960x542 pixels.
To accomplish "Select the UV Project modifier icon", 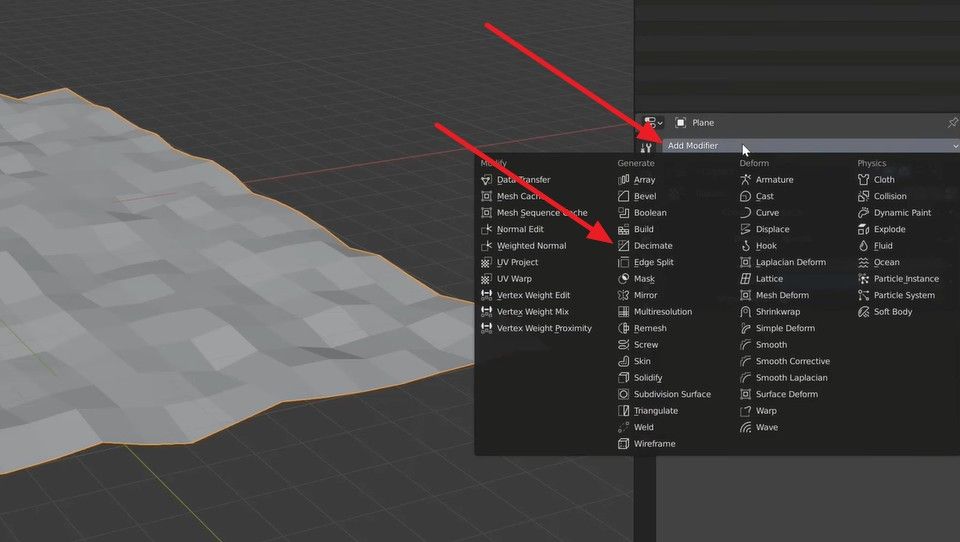I will [x=487, y=262].
